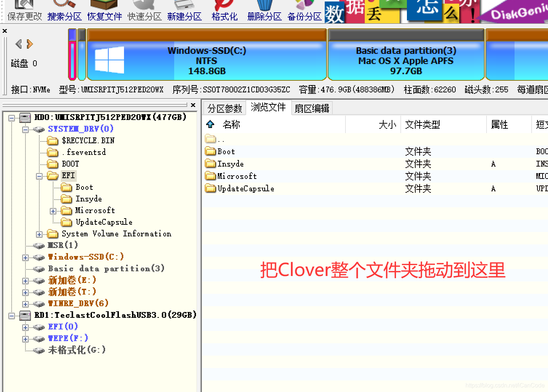
Task: Switch to 浏览文件 tab
Action: coord(268,107)
